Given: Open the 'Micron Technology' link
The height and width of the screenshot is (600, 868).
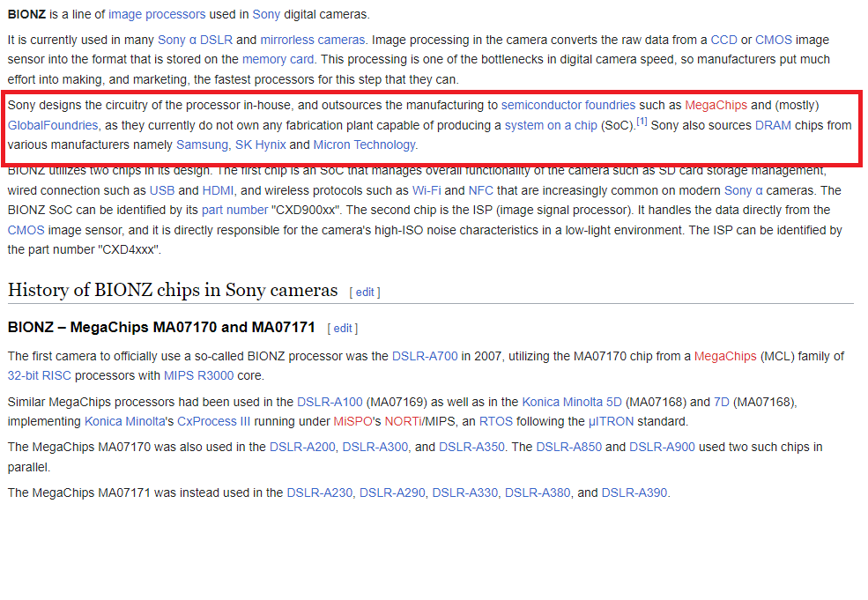Looking at the screenshot, I should [x=364, y=144].
